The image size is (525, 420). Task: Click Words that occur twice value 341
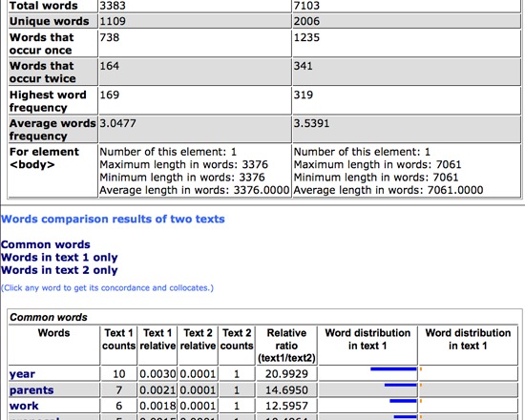[x=304, y=66]
